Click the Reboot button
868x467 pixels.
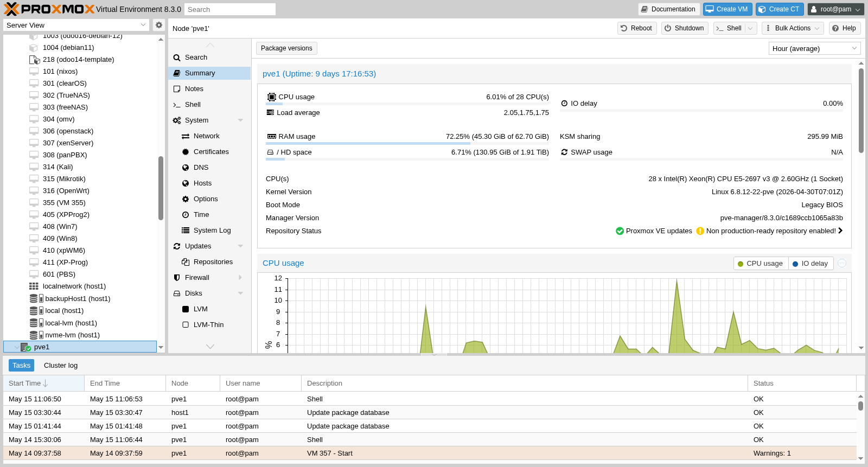tap(637, 28)
